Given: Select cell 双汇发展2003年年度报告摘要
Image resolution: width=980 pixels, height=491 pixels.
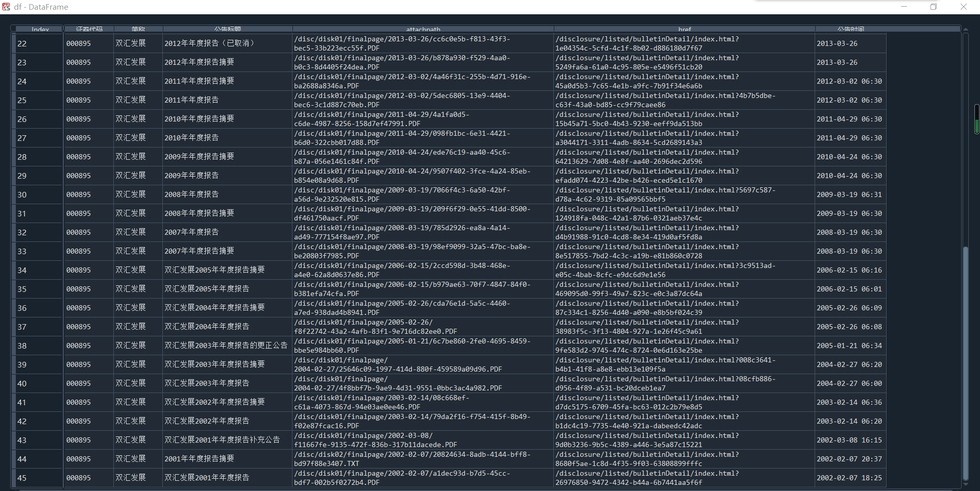Looking at the screenshot, I should [x=228, y=364].
